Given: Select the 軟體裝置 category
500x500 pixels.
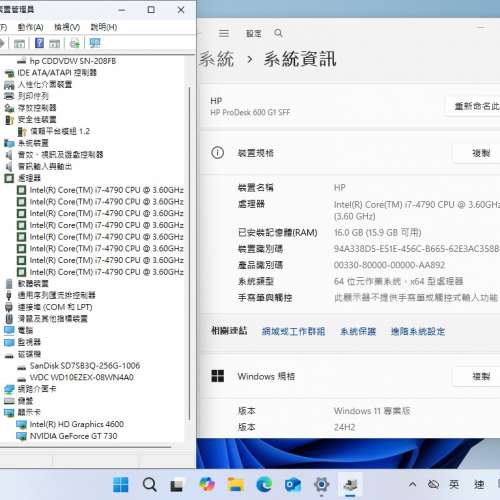Looking at the screenshot, I should [x=33, y=284].
